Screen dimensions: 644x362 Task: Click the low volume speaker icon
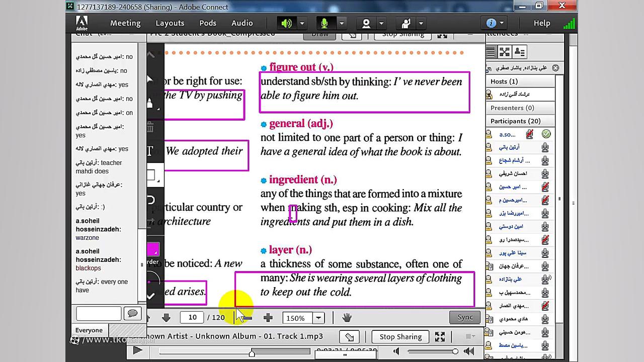tap(396, 351)
